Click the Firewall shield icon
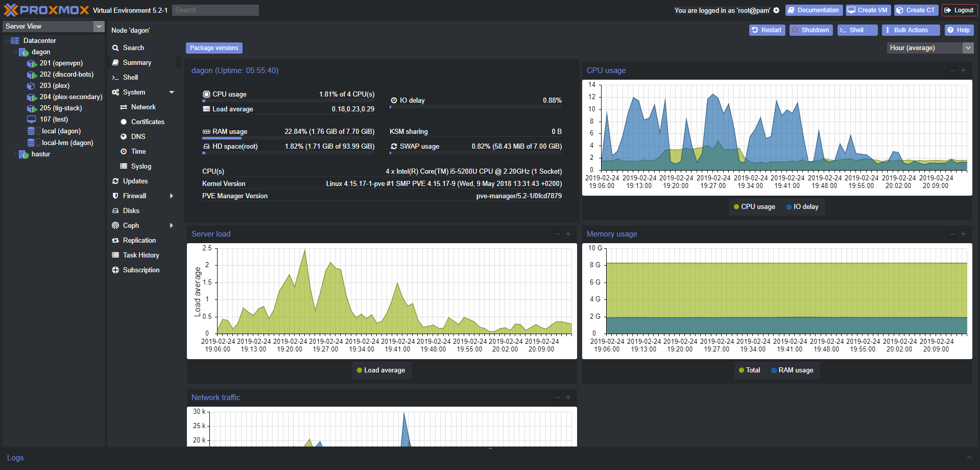This screenshot has width=980, height=470. click(115, 196)
